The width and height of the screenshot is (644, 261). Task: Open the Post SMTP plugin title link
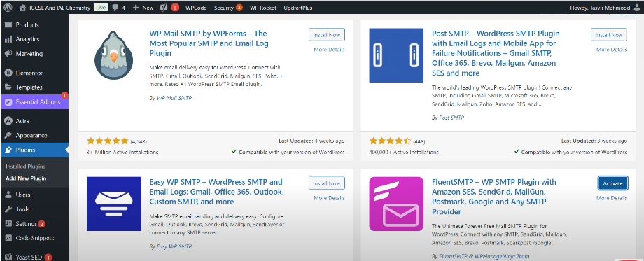(496, 53)
